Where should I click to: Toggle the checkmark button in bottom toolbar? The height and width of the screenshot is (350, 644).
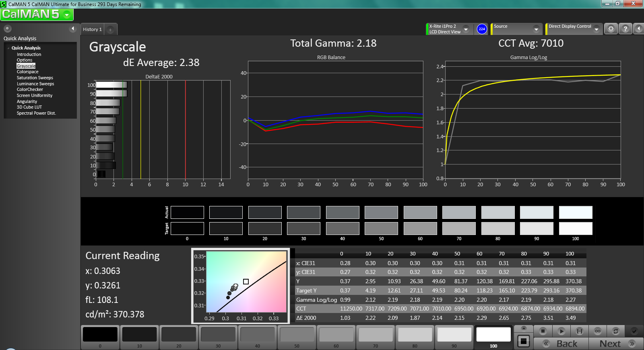tap(634, 331)
